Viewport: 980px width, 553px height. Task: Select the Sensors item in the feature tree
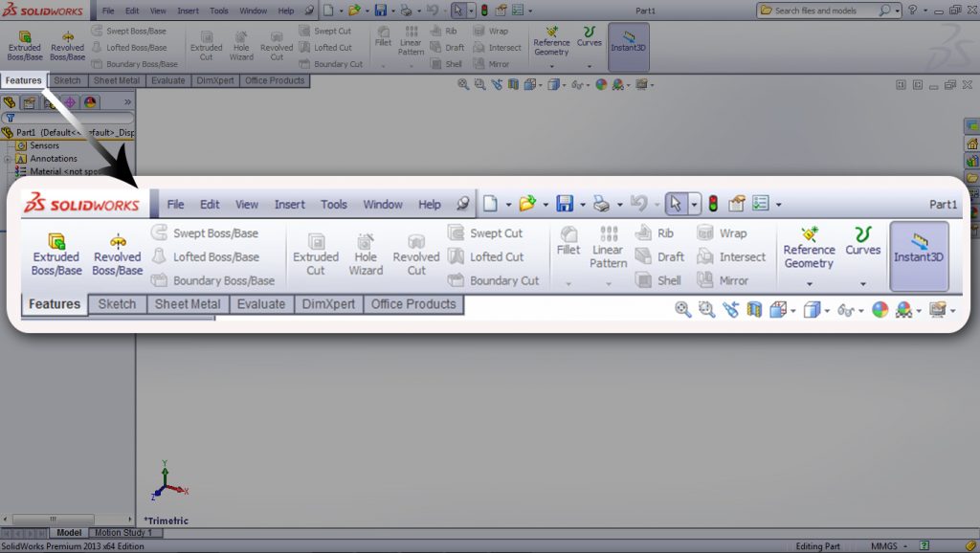point(38,145)
